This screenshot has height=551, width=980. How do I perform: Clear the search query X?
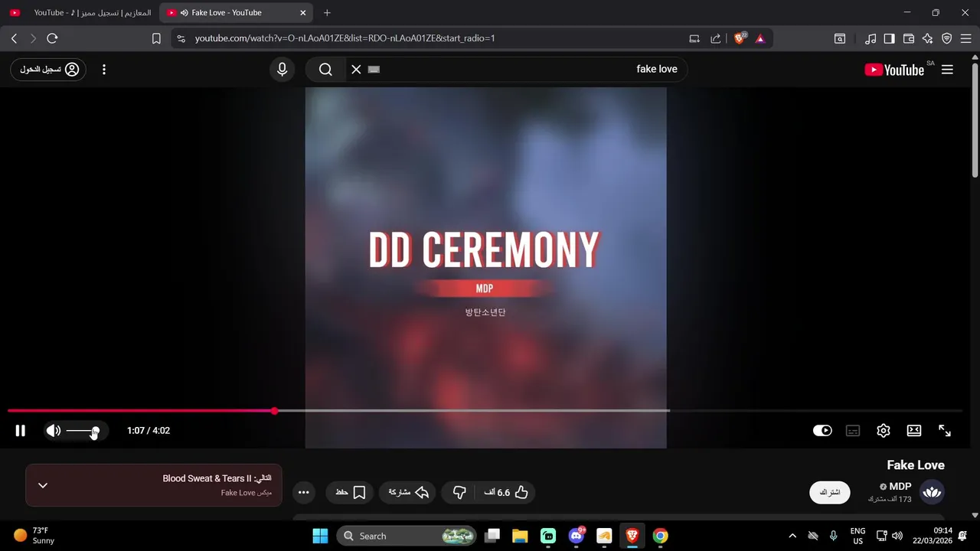pos(356,70)
